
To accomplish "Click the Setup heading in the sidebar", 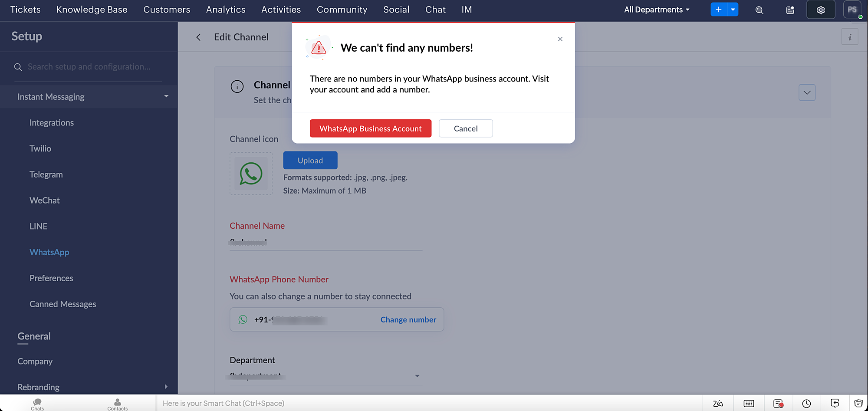I will coord(27,36).
